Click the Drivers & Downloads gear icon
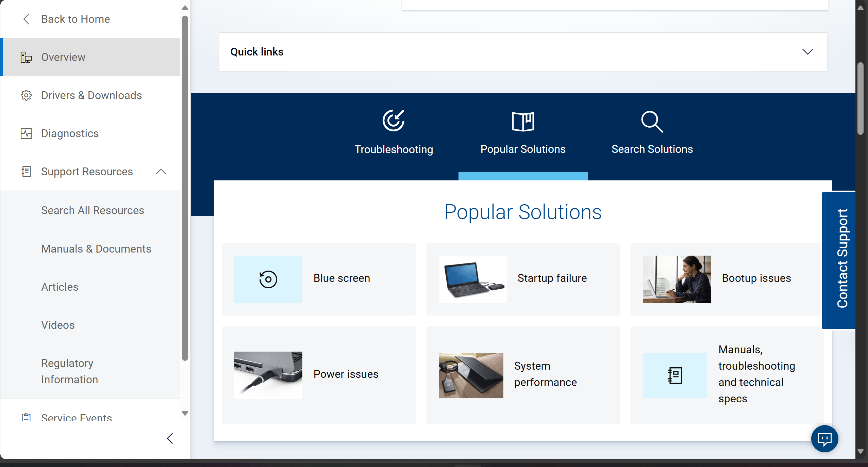This screenshot has height=467, width=868. point(26,95)
